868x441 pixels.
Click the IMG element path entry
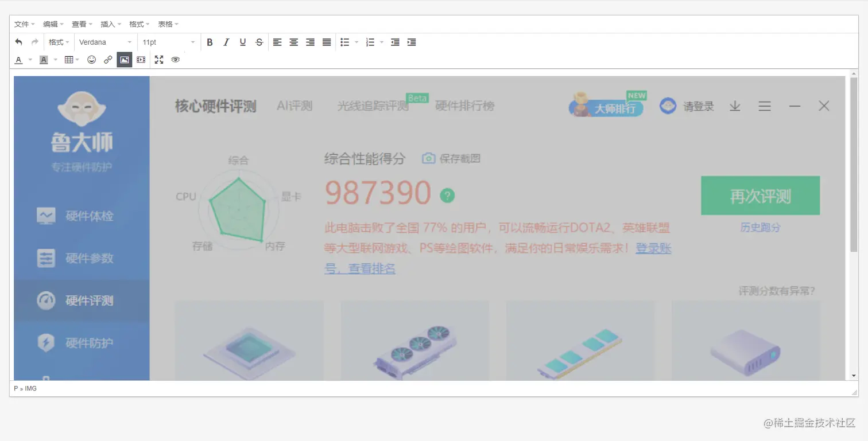[x=30, y=389]
